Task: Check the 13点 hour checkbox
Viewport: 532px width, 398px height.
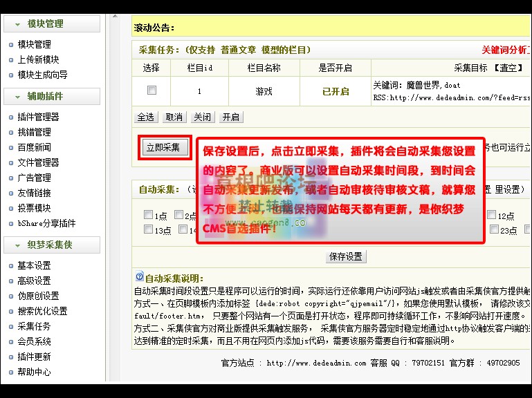Action: coord(148,229)
